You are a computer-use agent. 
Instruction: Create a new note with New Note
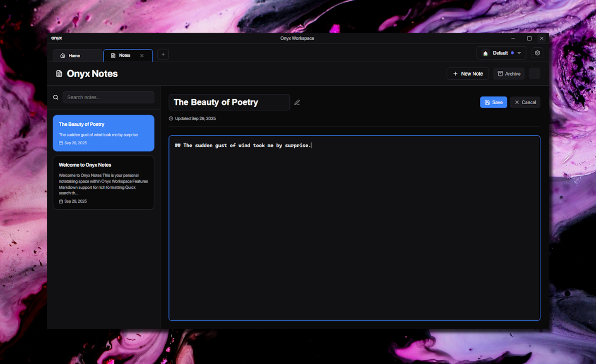point(468,74)
